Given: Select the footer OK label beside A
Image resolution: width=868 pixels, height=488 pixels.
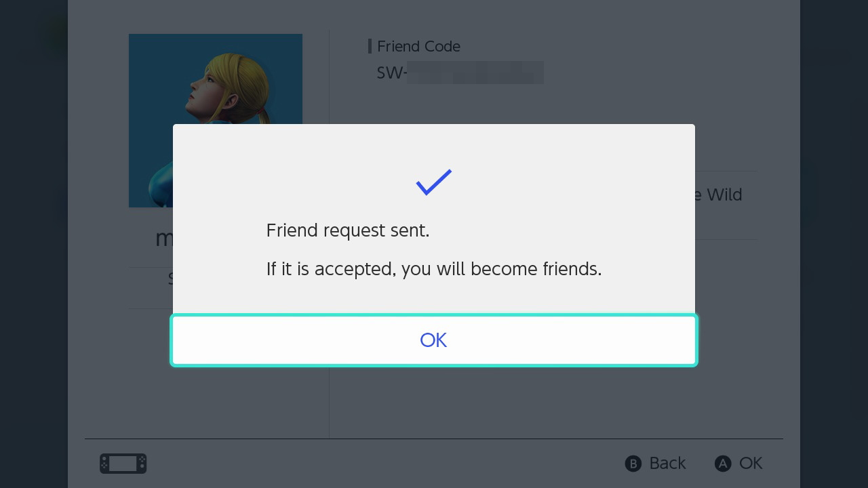Looking at the screenshot, I should point(751,463).
